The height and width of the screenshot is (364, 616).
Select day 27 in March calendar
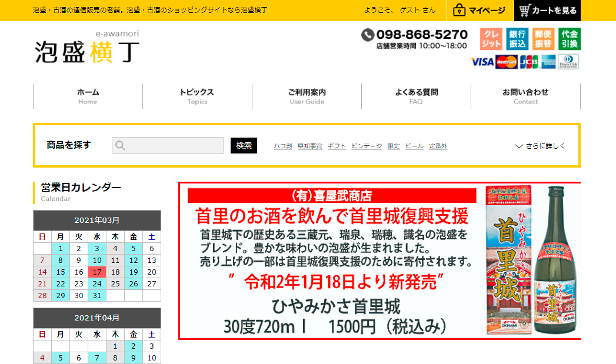click(152, 284)
